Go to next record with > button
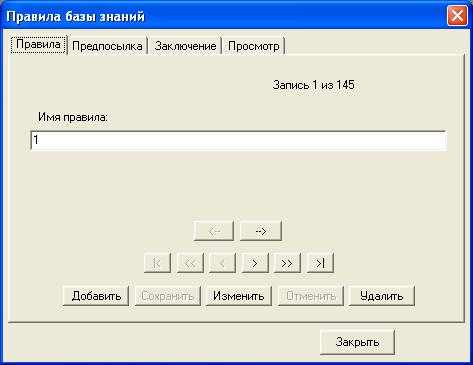Viewport: 473px width, 365px height. (255, 263)
